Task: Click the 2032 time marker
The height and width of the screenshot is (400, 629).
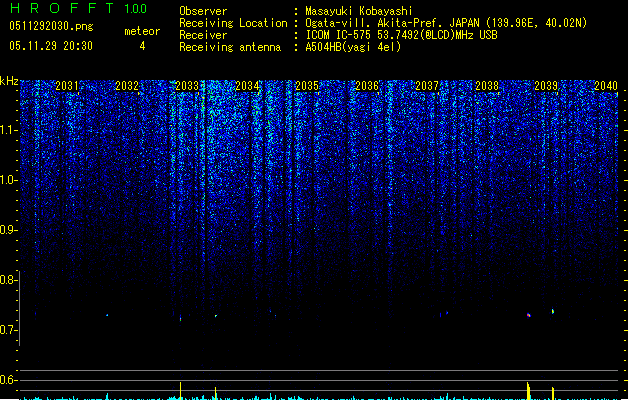Action: point(127,86)
